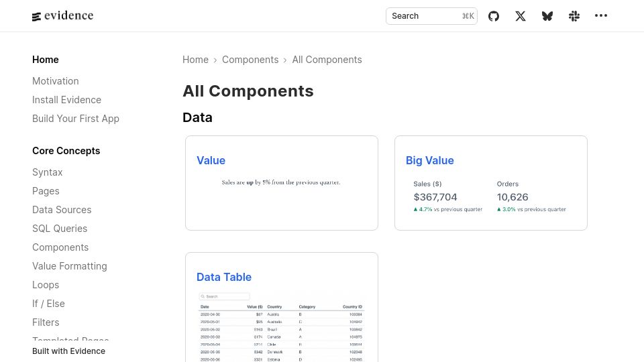Open Home section in sidebar
644x362 pixels.
tap(46, 60)
